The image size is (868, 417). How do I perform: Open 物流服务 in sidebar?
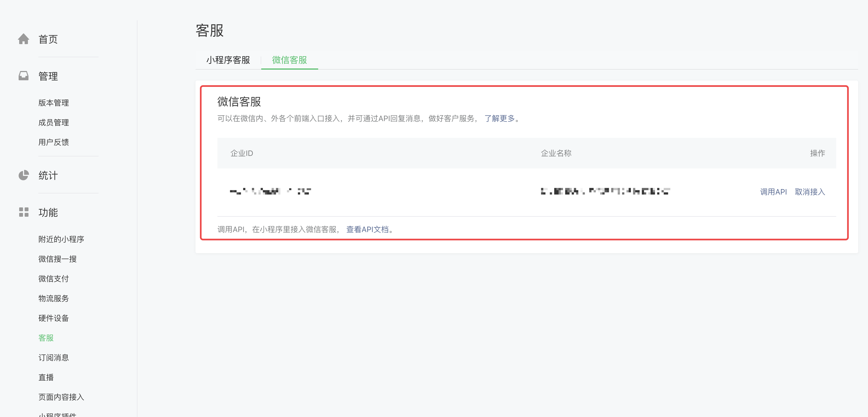[54, 298]
